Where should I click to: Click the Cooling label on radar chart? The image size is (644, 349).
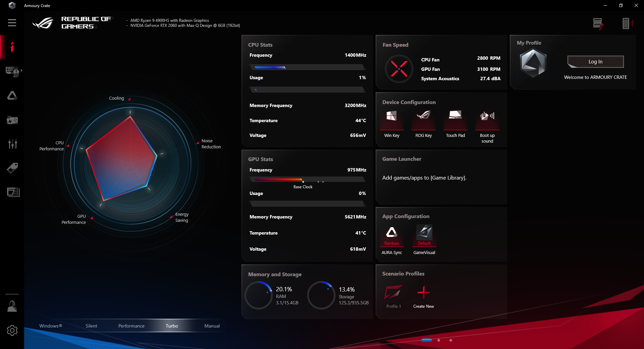(x=116, y=98)
